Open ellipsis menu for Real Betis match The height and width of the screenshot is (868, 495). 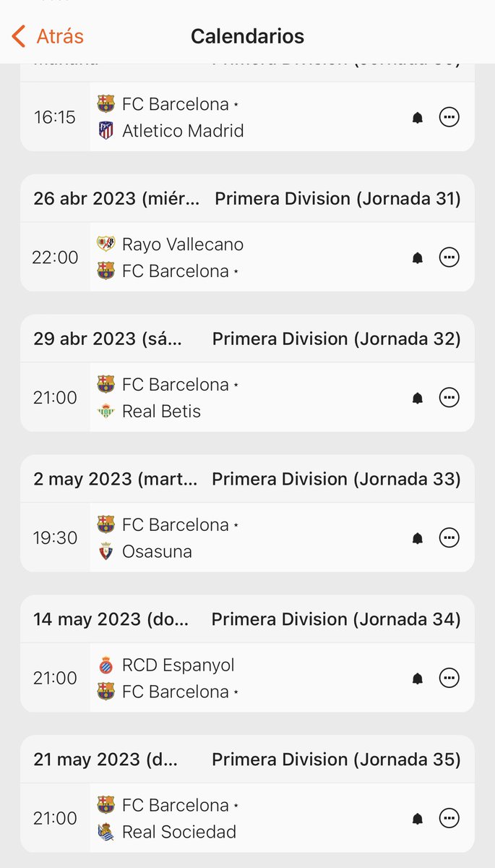[x=449, y=398]
